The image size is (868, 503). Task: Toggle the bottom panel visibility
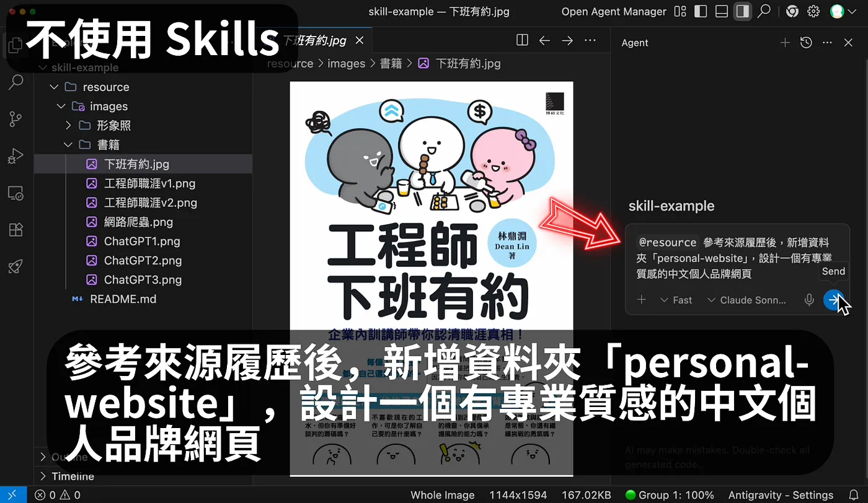click(x=722, y=11)
